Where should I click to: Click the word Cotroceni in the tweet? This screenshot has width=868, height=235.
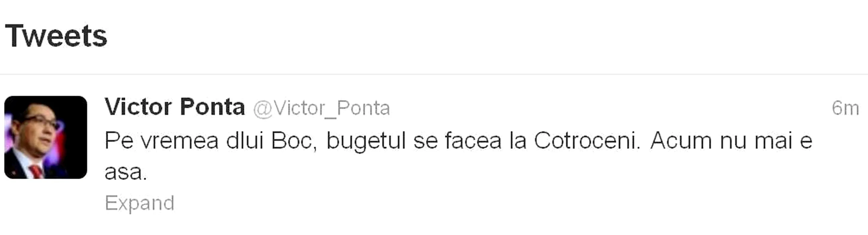[587, 141]
